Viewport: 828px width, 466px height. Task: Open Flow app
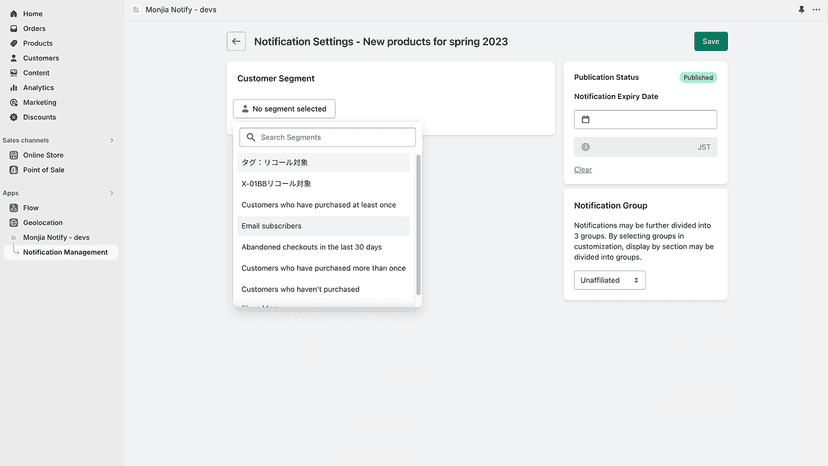coord(31,208)
